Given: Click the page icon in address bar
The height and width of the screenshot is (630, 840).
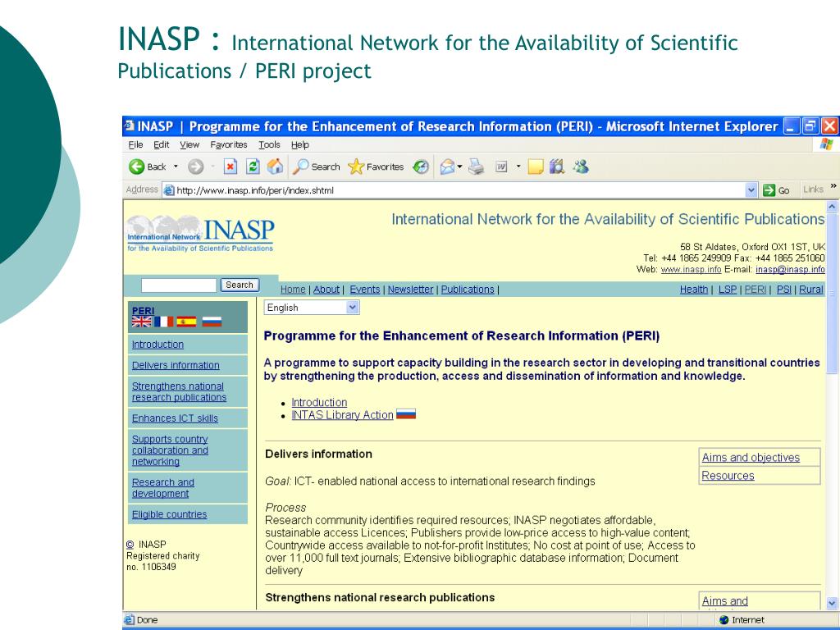Looking at the screenshot, I should (x=169, y=190).
